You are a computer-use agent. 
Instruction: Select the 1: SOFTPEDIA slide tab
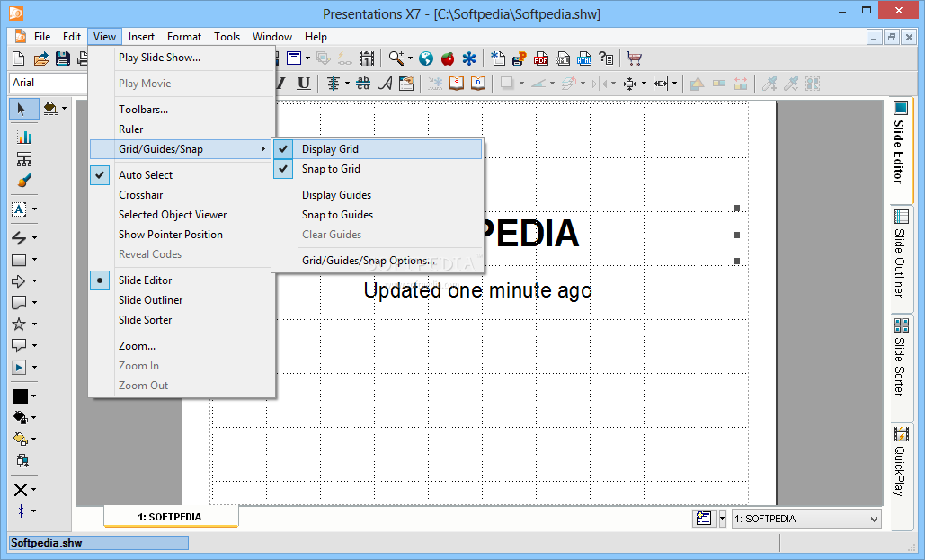click(171, 517)
